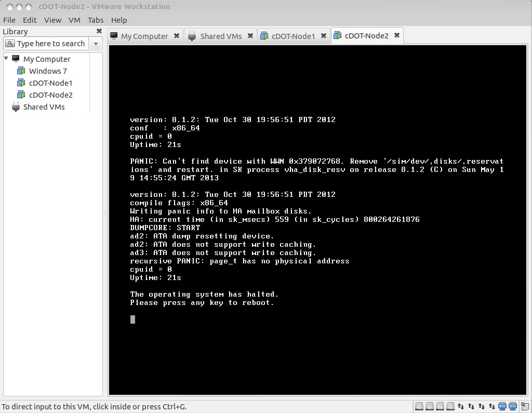Image resolution: width=532 pixels, height=413 pixels.
Task: Click the 'To direct input to this VM' status text
Action: point(95,407)
